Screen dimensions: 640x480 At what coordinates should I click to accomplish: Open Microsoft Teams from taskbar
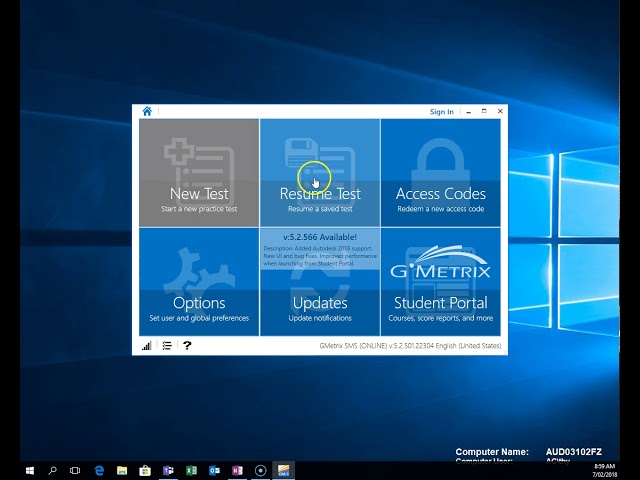(168, 471)
